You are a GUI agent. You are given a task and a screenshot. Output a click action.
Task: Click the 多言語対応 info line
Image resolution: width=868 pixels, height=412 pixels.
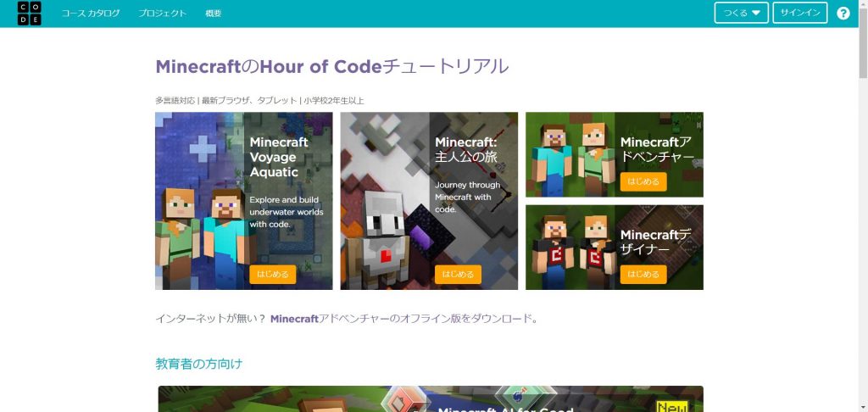(x=259, y=101)
